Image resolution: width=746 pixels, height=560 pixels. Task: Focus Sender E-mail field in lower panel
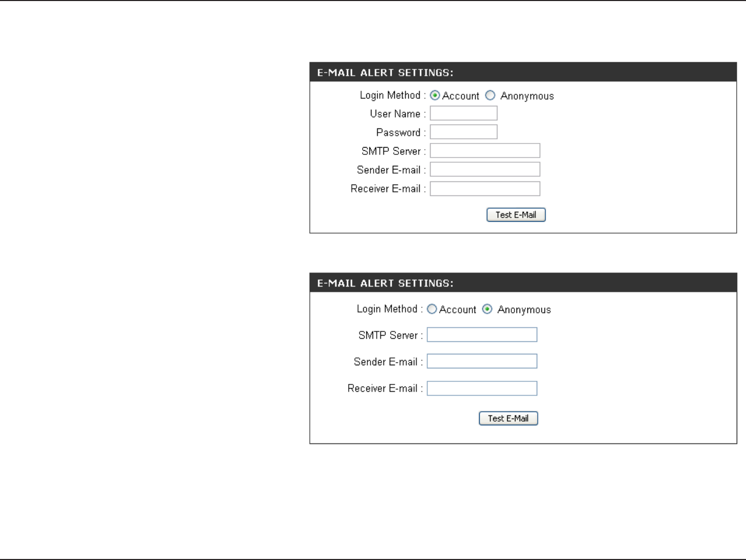482,362
